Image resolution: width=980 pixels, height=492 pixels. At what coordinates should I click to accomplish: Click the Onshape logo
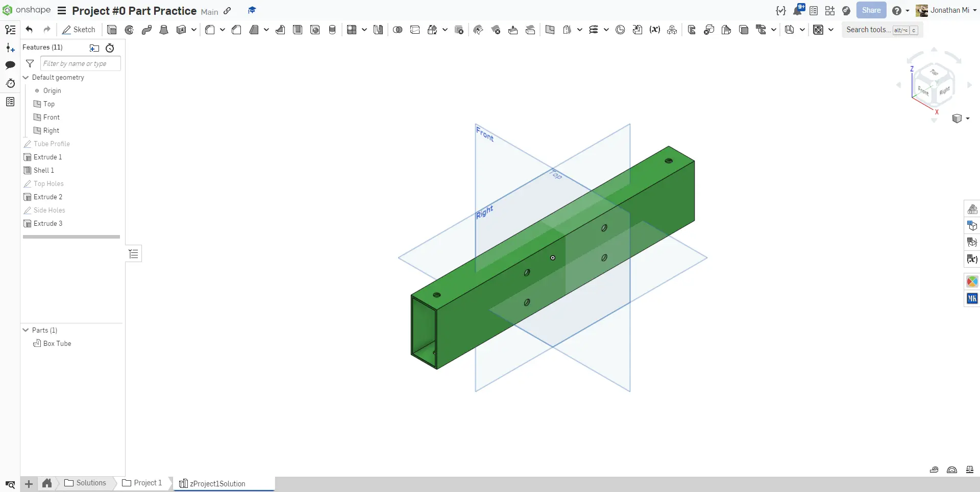click(x=27, y=10)
